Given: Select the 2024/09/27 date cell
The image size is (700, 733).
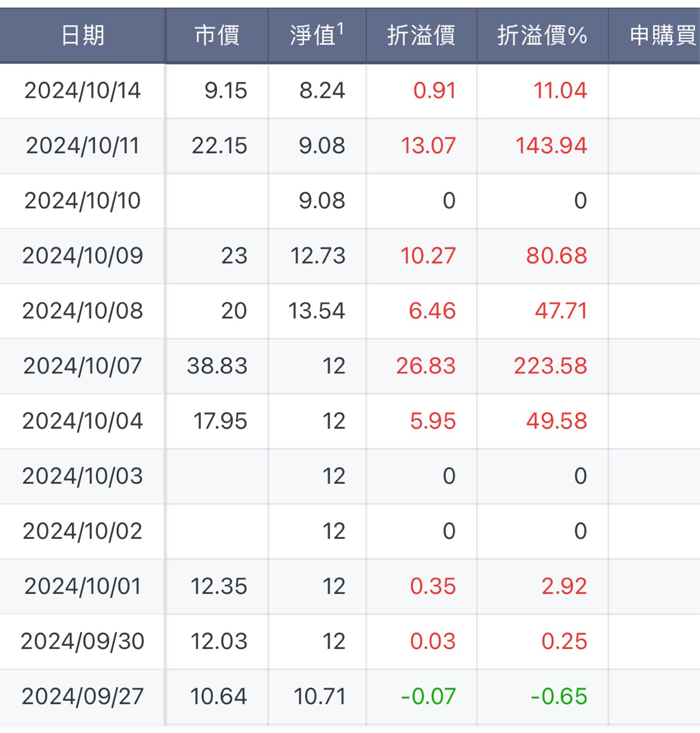Looking at the screenshot, I should pyautogui.click(x=82, y=696).
